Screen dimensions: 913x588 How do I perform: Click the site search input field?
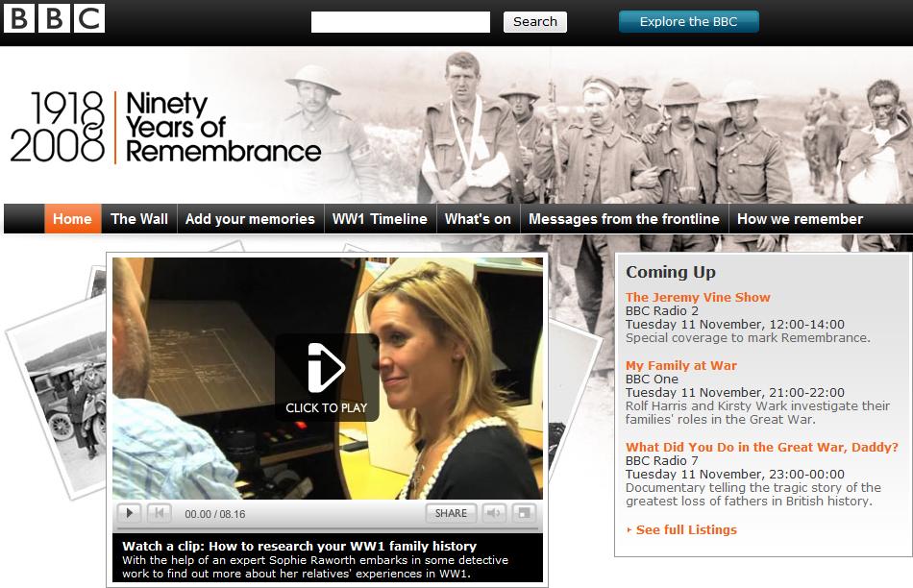[401, 22]
